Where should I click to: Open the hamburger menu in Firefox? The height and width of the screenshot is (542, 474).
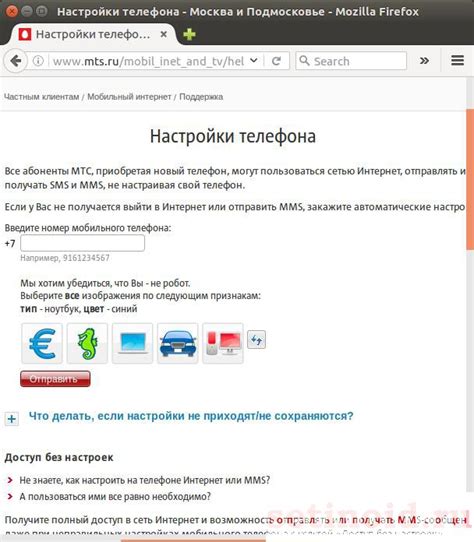(x=457, y=60)
